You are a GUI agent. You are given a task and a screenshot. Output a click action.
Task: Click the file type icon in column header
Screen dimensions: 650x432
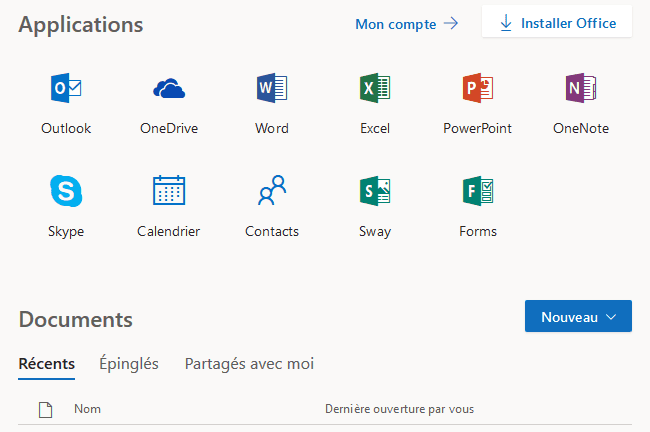46,410
